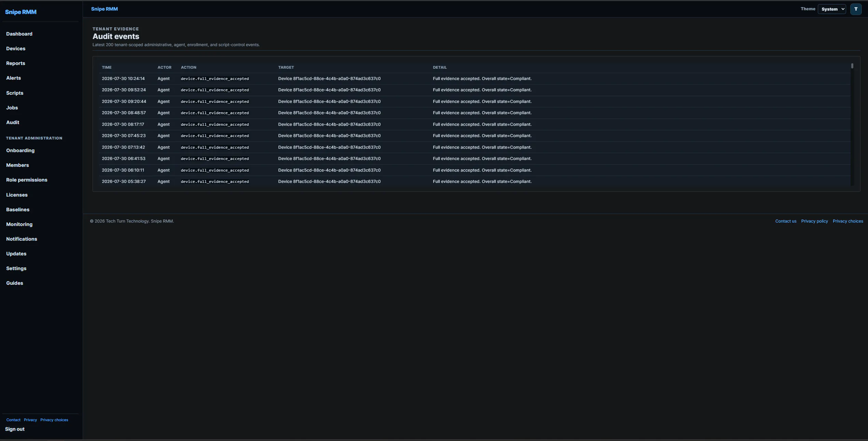The height and width of the screenshot is (441, 868).
Task: Open the Updates page
Action: 16,254
